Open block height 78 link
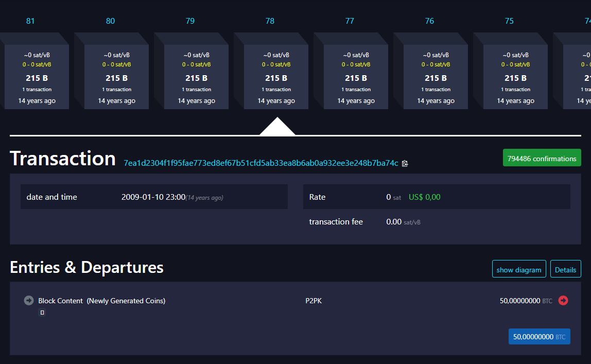 pyautogui.click(x=270, y=21)
